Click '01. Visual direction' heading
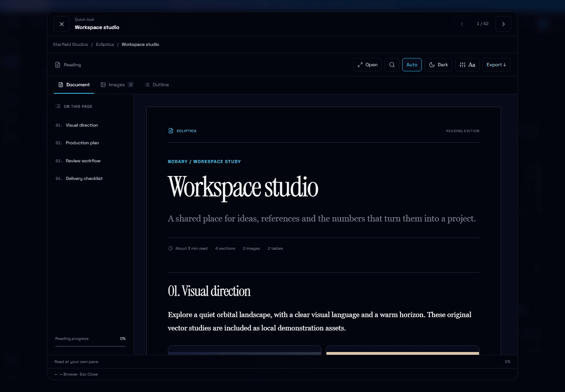The width and height of the screenshot is (565, 392). [209, 291]
